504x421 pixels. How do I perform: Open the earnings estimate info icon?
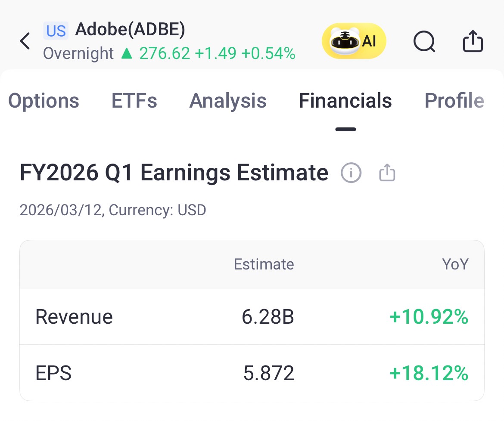351,173
